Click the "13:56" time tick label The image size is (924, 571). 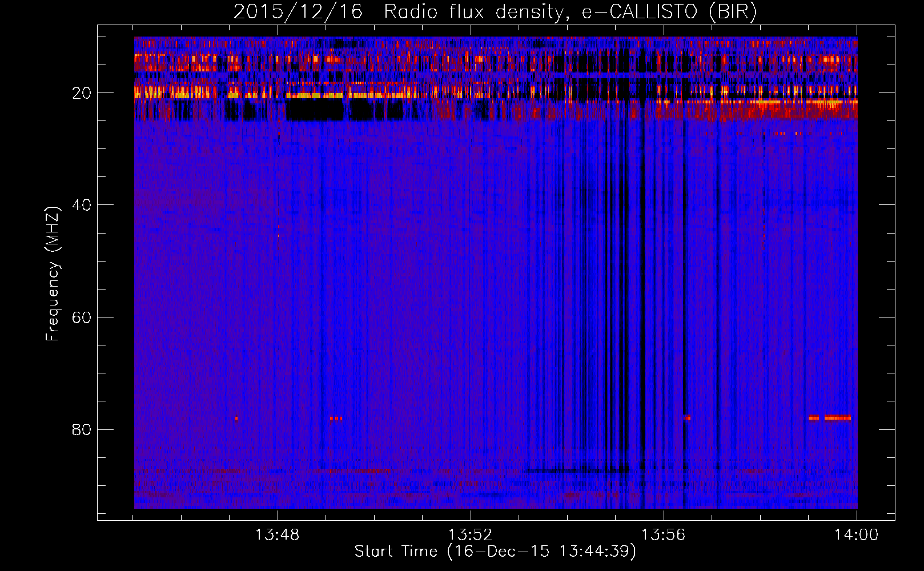pos(663,534)
